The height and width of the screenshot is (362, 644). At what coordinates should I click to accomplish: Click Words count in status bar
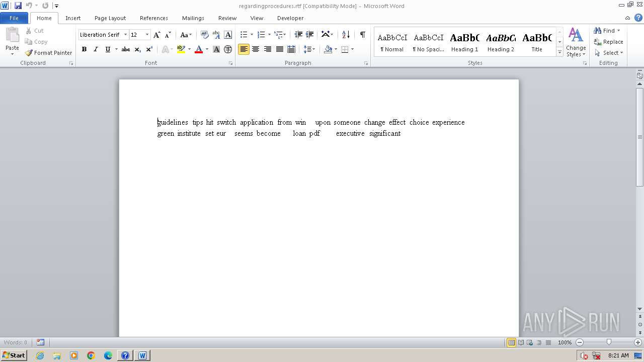[x=16, y=342]
